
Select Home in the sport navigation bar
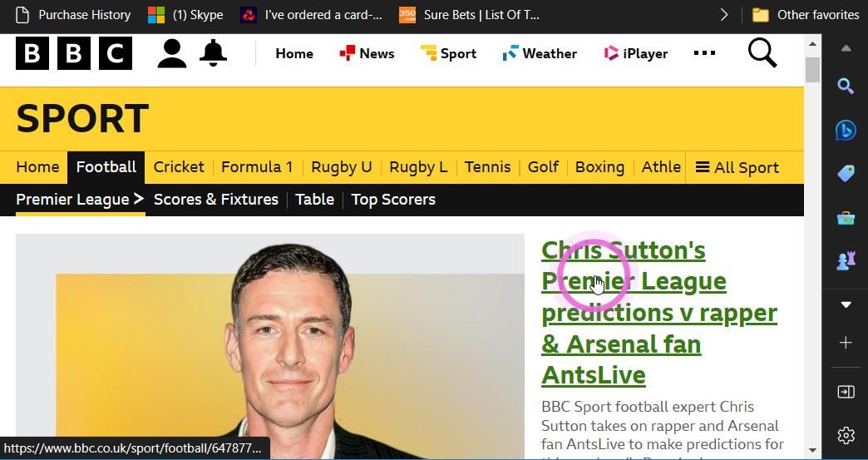(x=37, y=167)
